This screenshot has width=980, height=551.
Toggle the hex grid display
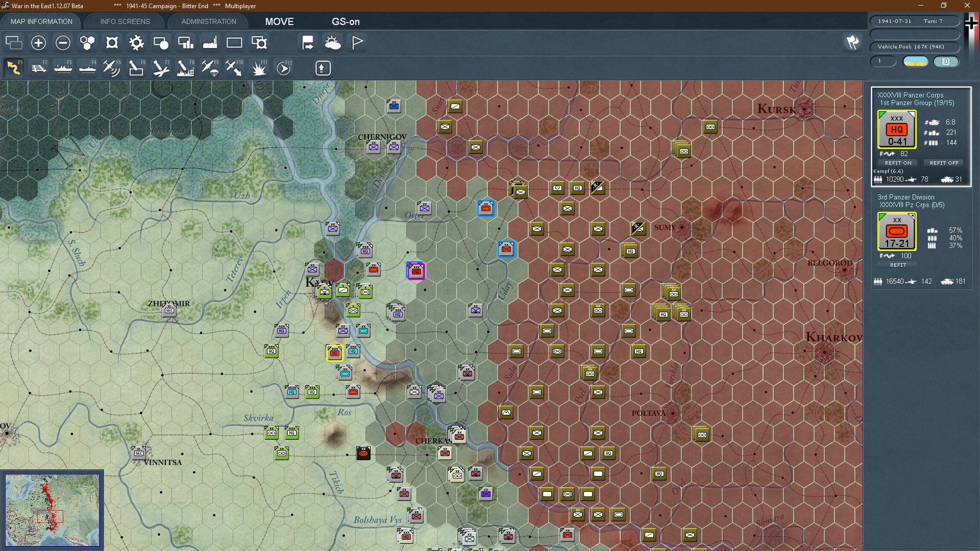87,43
